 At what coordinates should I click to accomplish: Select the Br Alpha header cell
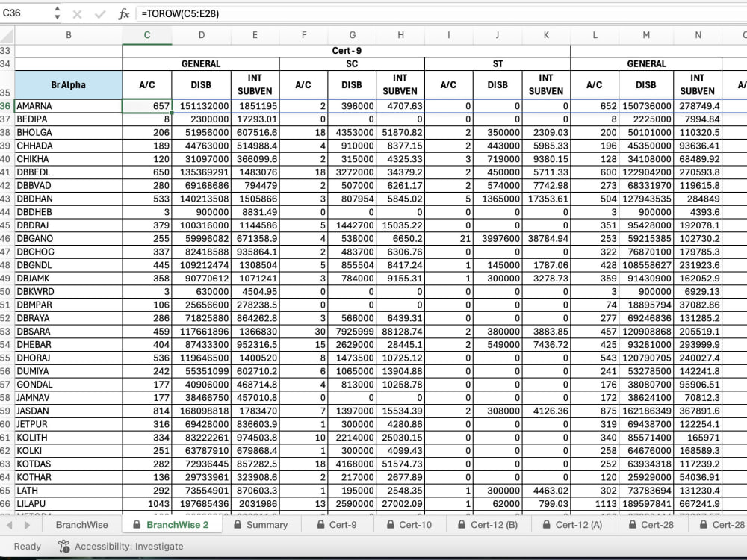pyautogui.click(x=69, y=85)
